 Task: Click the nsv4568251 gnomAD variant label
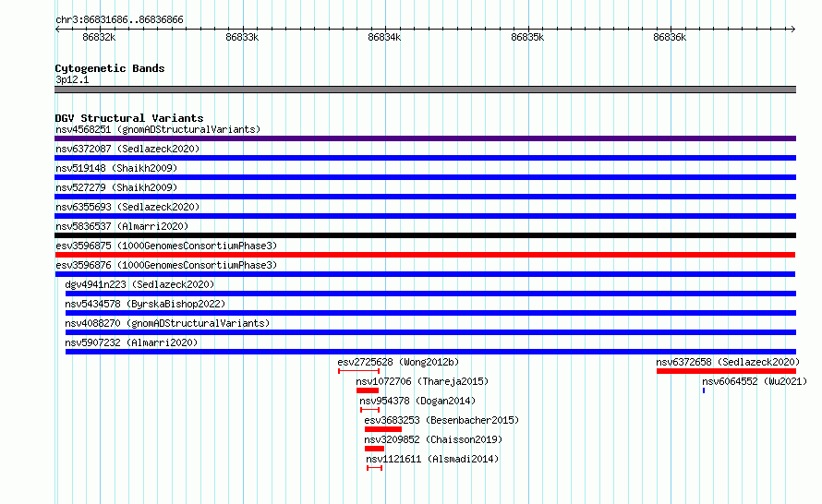click(x=158, y=129)
